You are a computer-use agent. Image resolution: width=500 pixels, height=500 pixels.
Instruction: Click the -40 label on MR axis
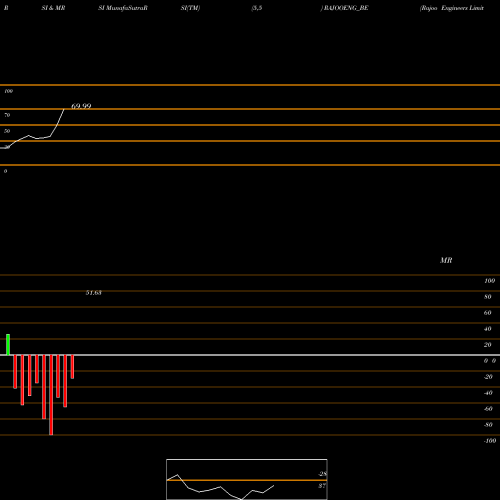[x=488, y=393]
